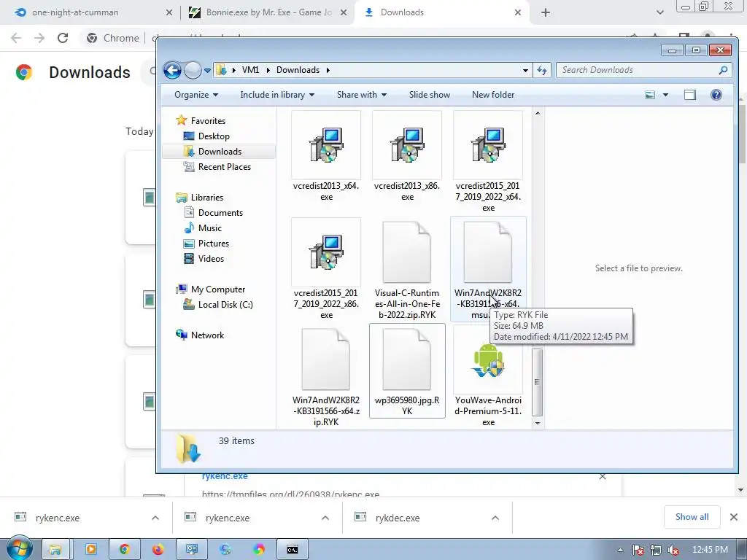
Task: Show hidden tray icons arrow
Action: pyautogui.click(x=620, y=550)
